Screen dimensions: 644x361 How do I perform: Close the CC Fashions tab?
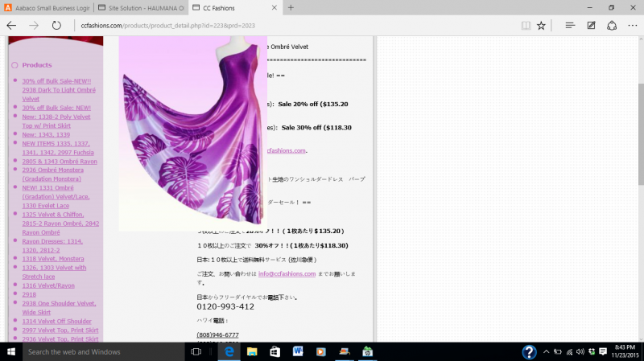274,7
